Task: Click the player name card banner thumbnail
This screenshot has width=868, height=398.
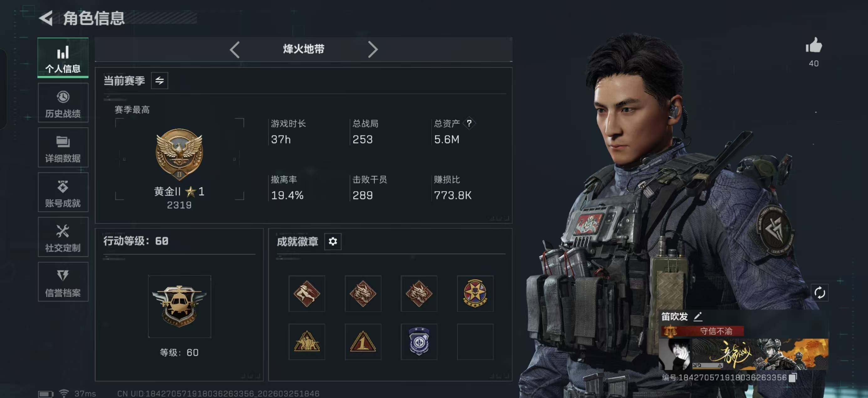Action: pos(743,354)
